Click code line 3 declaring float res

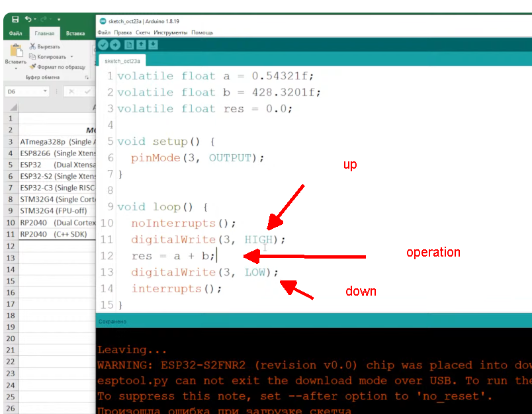click(x=204, y=108)
